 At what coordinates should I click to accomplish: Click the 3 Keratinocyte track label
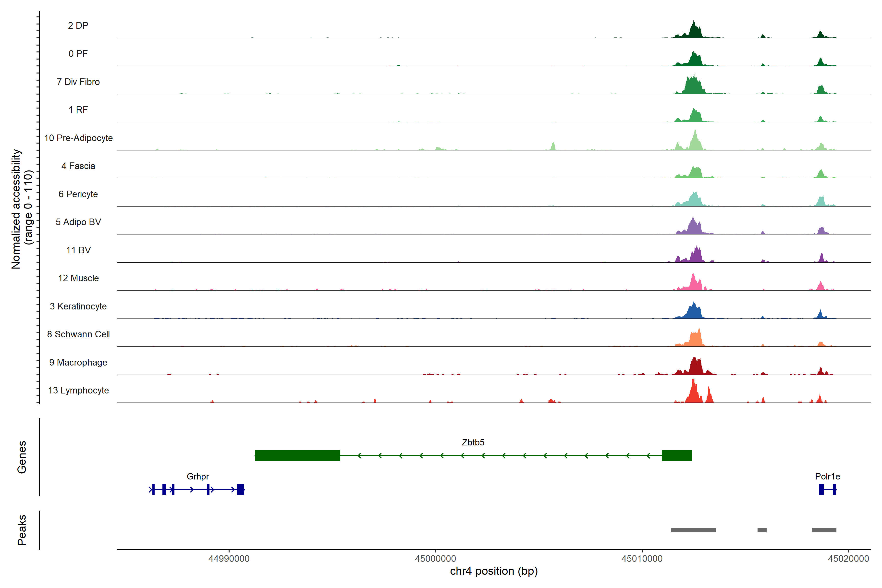pyautogui.click(x=78, y=306)
